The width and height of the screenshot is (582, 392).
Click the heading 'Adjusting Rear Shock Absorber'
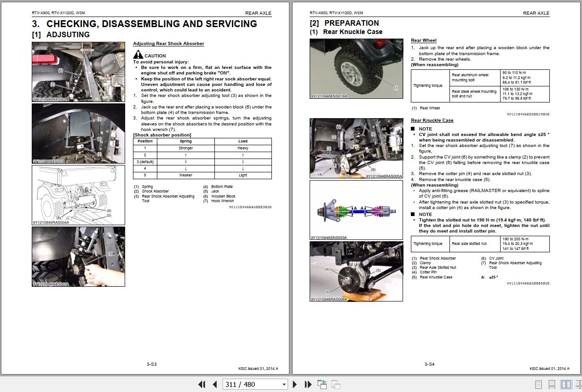tap(168, 44)
